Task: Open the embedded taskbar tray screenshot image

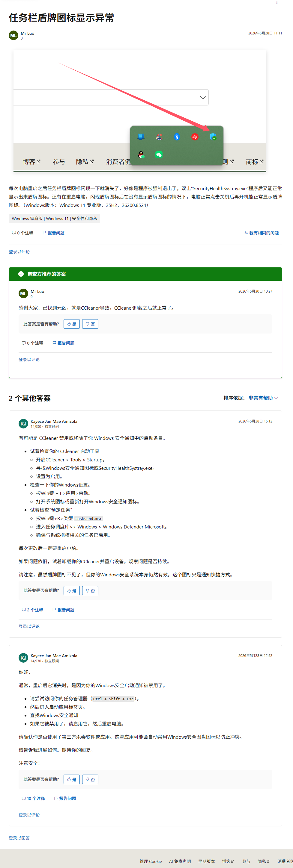Action: coord(140,111)
